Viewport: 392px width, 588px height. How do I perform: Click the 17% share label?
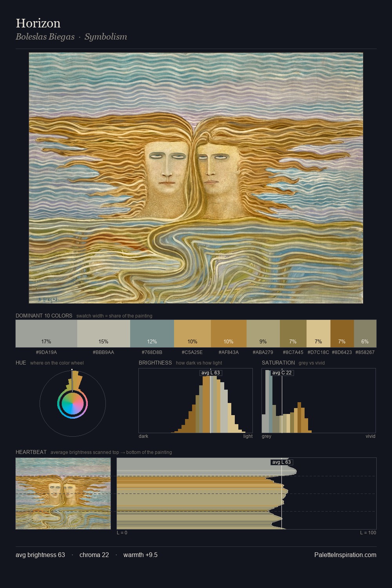(x=46, y=341)
